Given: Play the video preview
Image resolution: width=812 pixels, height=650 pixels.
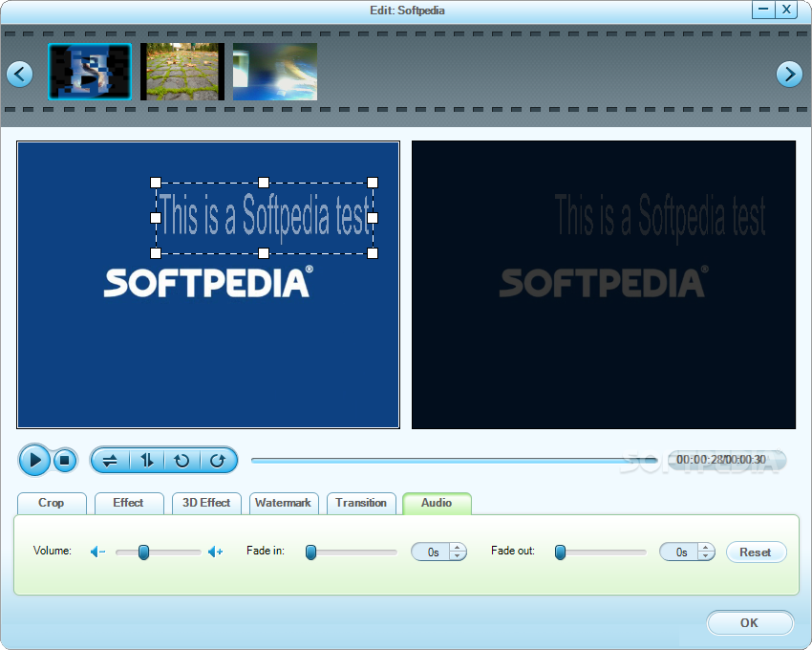Looking at the screenshot, I should pyautogui.click(x=34, y=460).
